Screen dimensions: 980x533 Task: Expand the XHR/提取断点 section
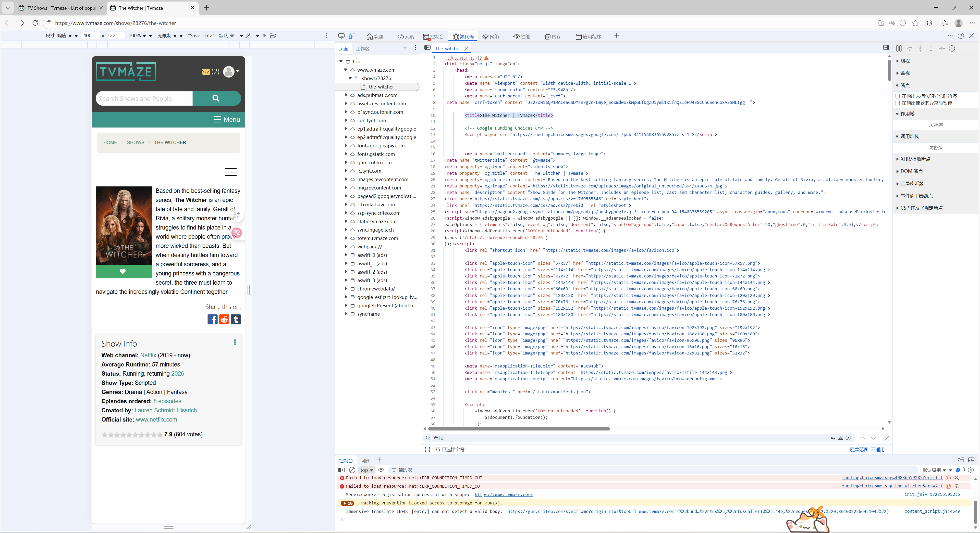(x=915, y=159)
